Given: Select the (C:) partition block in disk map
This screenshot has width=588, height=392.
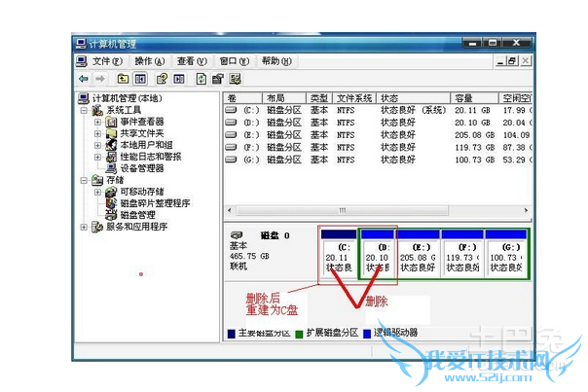Looking at the screenshot, I should 339,254.
